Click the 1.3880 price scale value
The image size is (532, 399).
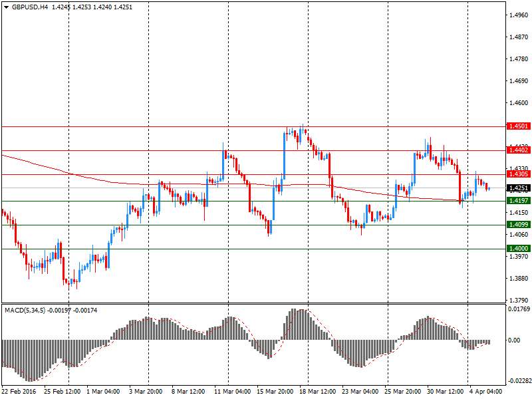519,278
